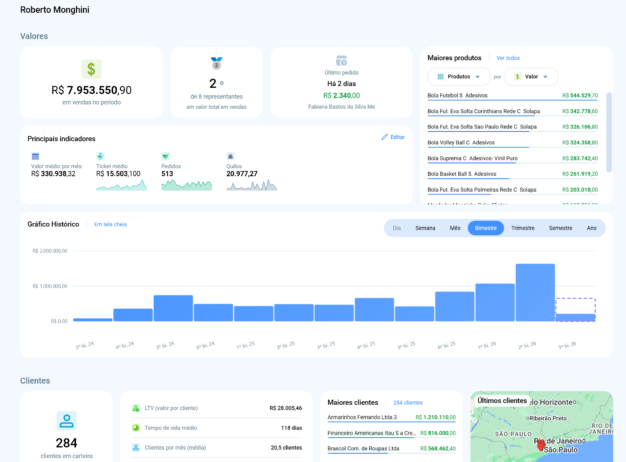
Task: Click the Pedidos sparkline chart
Action: click(x=186, y=185)
